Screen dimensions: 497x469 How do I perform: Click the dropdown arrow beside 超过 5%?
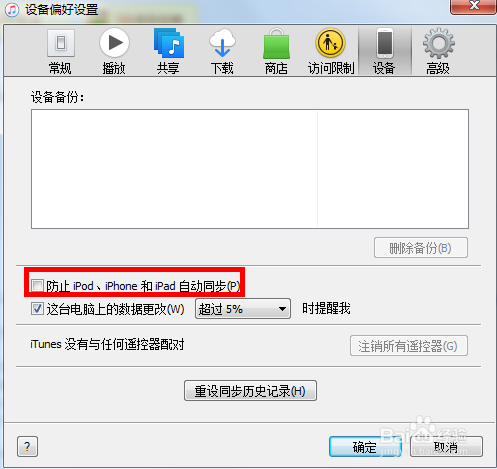[282, 309]
